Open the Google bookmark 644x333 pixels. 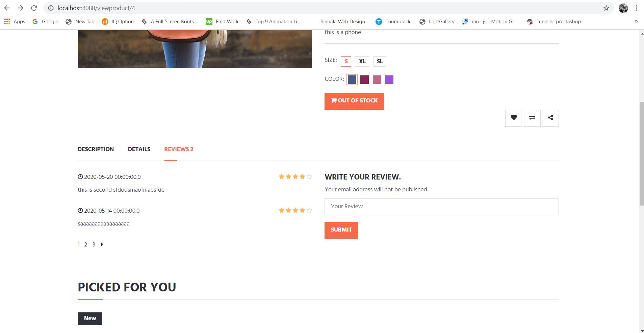point(45,22)
